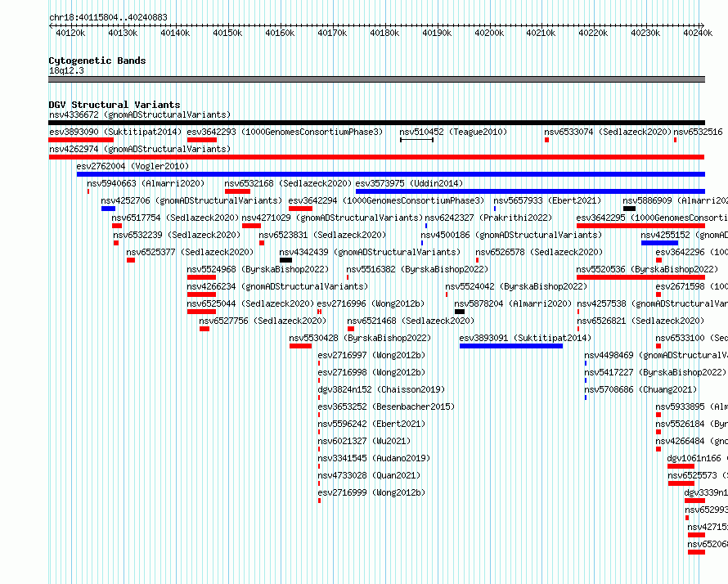The image size is (728, 584).
Task: Click nsv6526821 (Sedlazeck2020) label
Action: (x=640, y=321)
